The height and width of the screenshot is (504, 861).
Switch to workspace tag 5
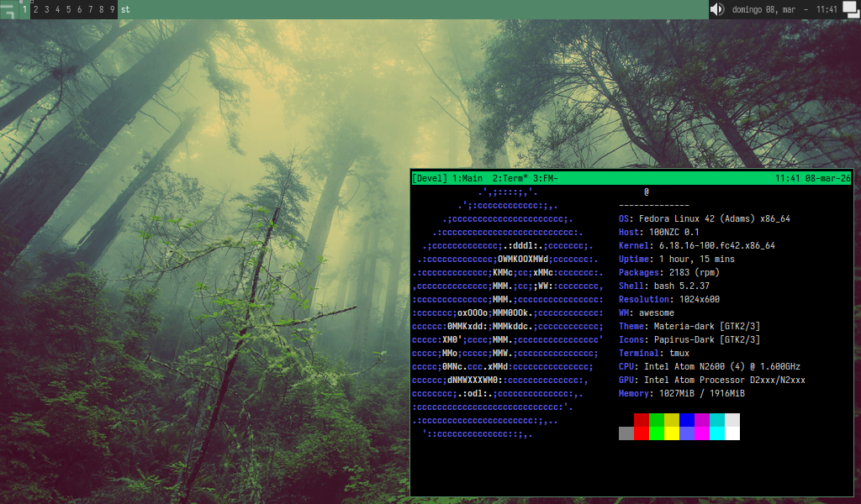pyautogui.click(x=69, y=9)
